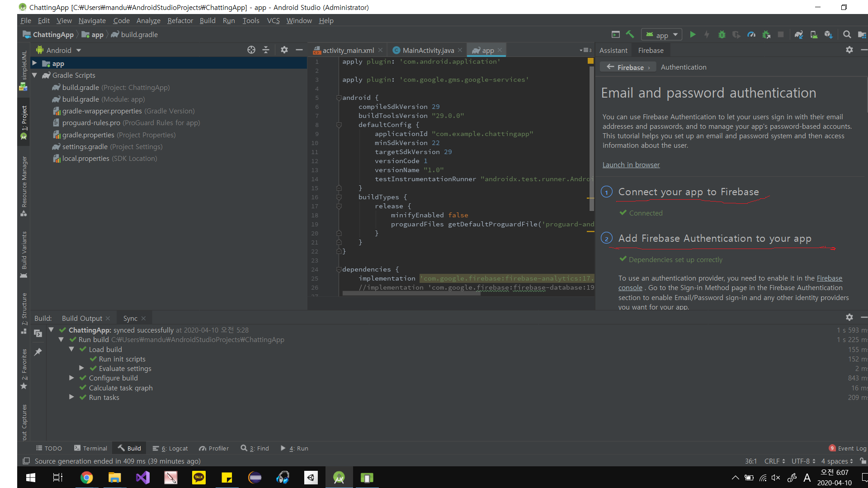Open KakaoTalk from the taskbar

(x=198, y=477)
